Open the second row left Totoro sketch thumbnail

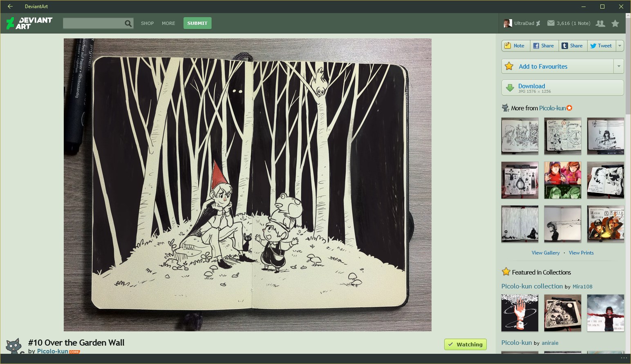(520, 180)
